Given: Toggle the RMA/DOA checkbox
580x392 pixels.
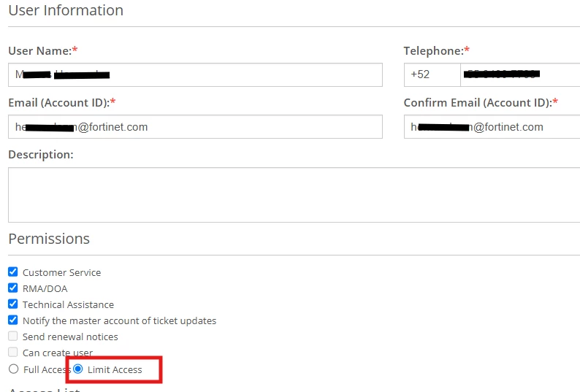Looking at the screenshot, I should click(x=13, y=288).
